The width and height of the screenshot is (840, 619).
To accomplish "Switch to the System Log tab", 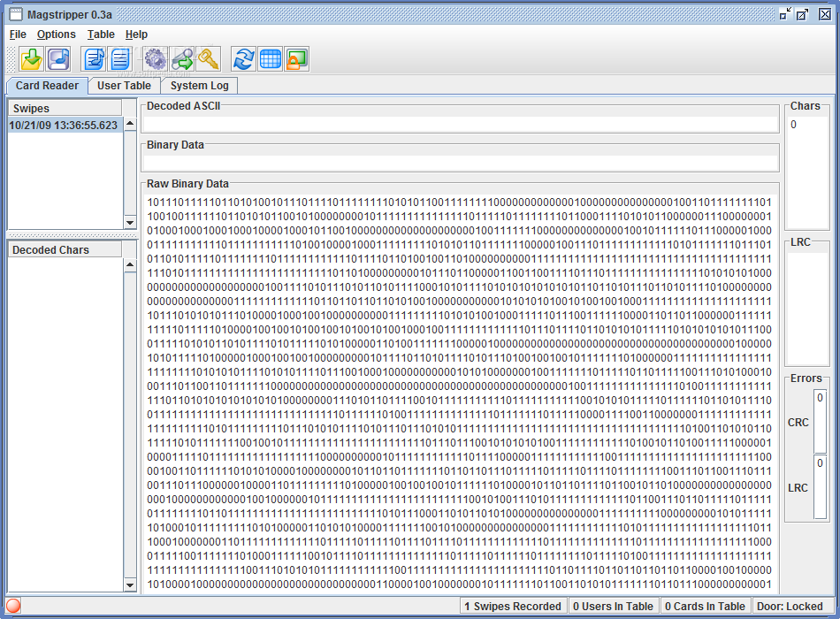I will point(199,86).
